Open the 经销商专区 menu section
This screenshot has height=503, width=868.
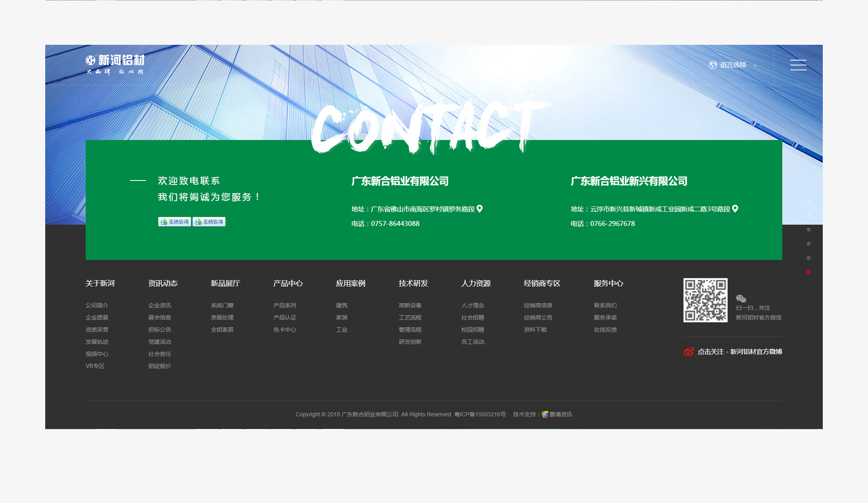(x=542, y=283)
